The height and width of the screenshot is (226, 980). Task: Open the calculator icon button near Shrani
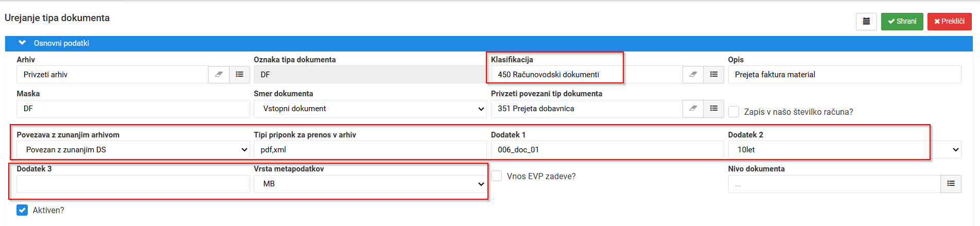[866, 22]
